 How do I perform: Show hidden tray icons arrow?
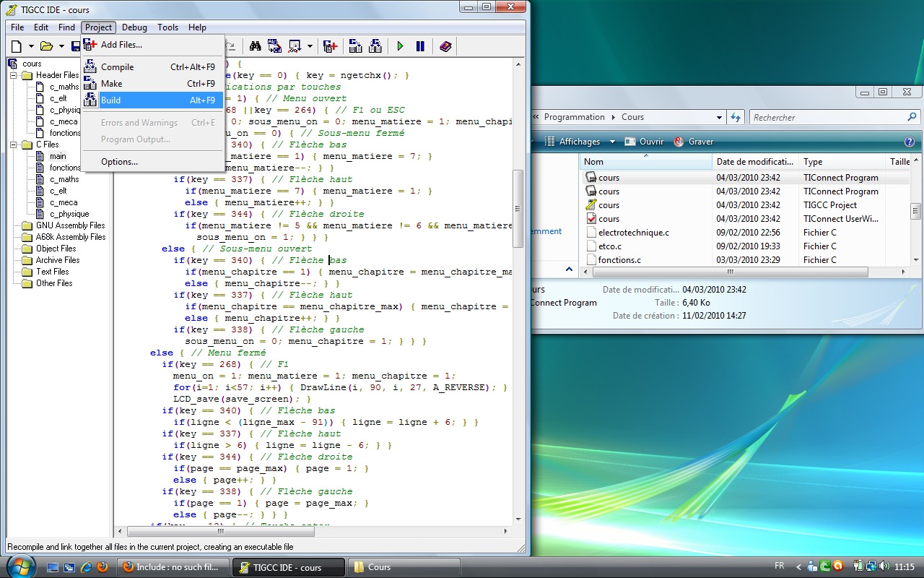click(x=798, y=567)
